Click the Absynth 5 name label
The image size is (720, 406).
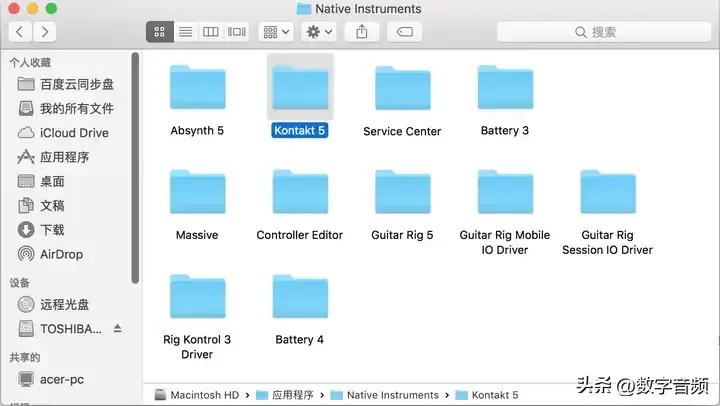[x=197, y=130]
